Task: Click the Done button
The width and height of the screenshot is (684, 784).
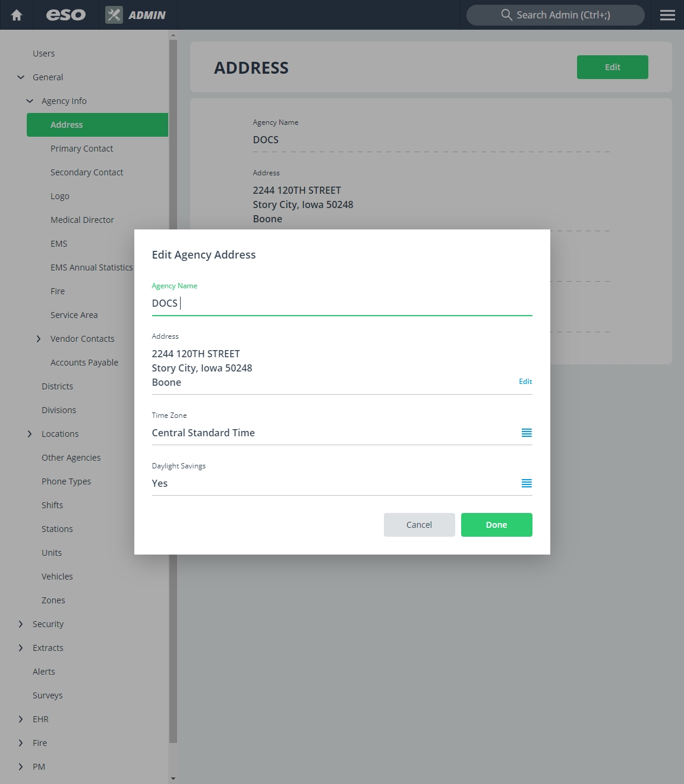Action: click(496, 524)
